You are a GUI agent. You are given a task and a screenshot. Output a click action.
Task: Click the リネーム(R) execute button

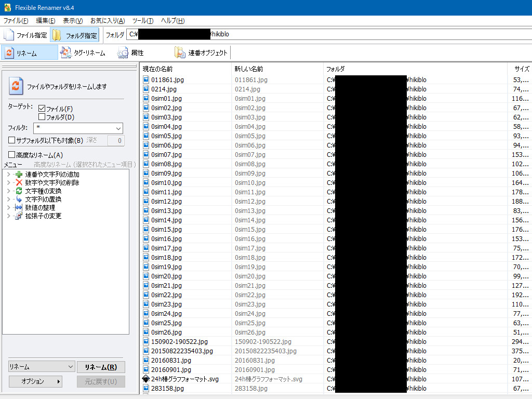(101, 367)
